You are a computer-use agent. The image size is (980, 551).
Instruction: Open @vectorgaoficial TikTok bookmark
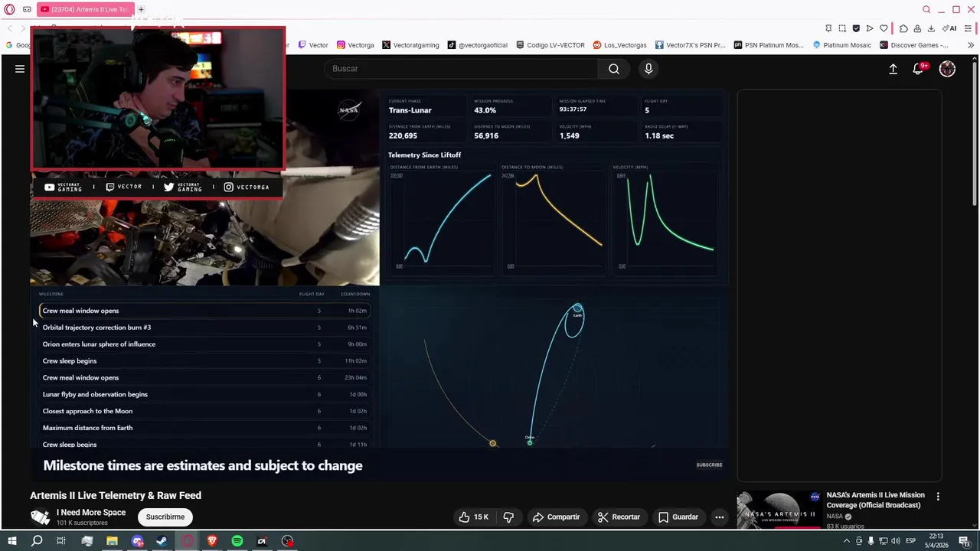point(478,45)
